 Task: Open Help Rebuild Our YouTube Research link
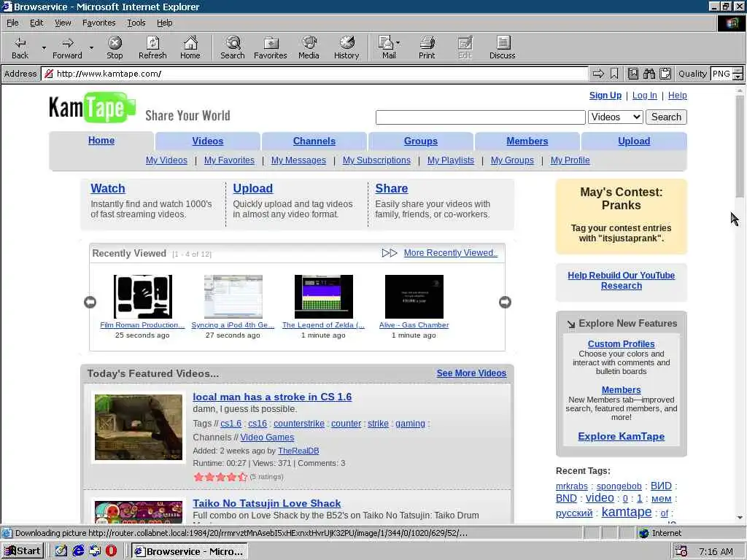(622, 281)
